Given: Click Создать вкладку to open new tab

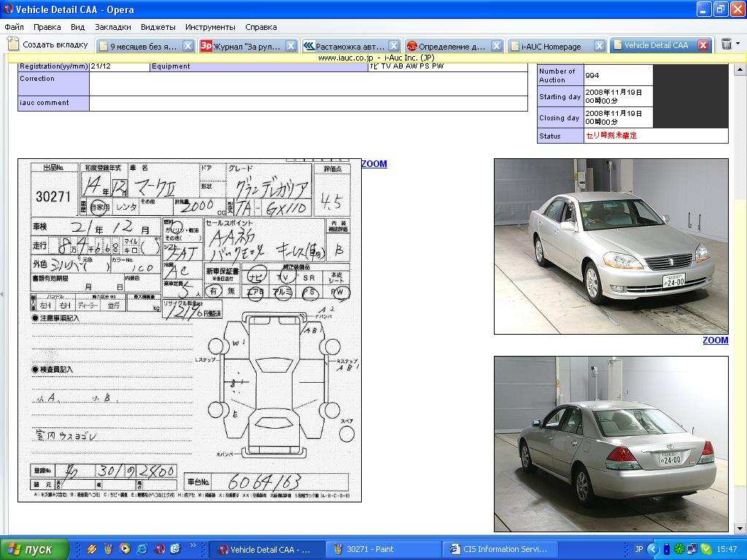Looking at the screenshot, I should tap(48, 44).
